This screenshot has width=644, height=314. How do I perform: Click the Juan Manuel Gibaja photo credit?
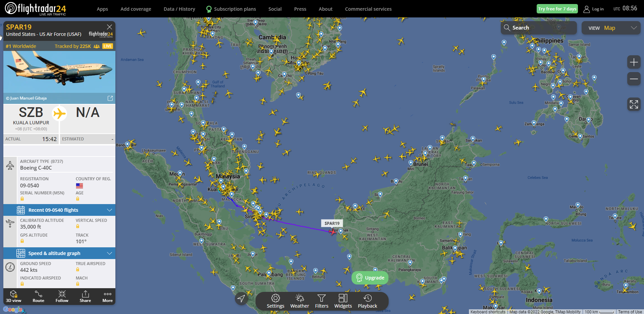click(x=26, y=98)
